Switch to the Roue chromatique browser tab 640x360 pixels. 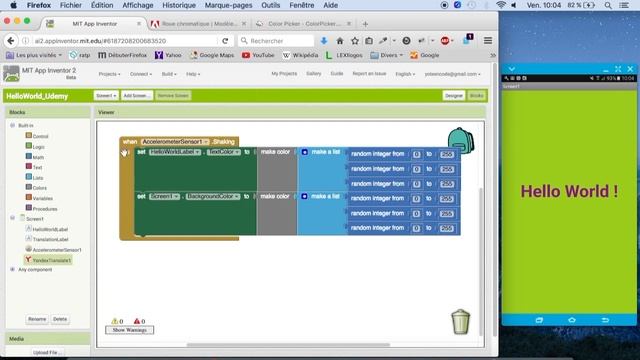199,24
